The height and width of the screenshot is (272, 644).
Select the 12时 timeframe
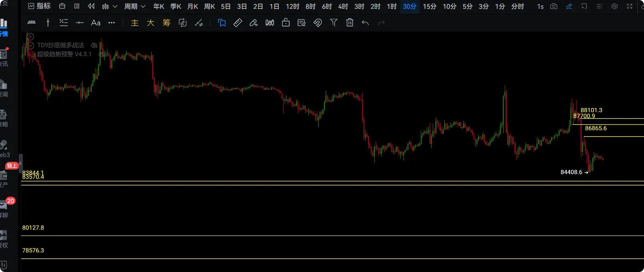pyautogui.click(x=292, y=6)
